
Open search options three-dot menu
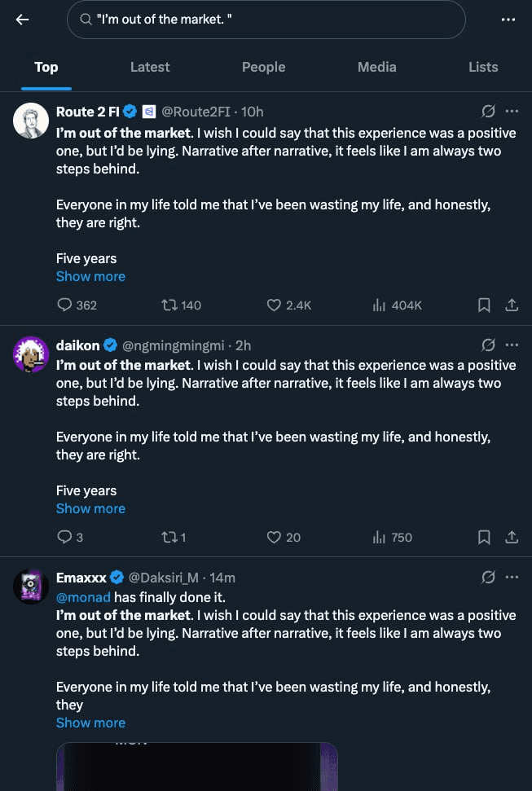click(x=509, y=20)
